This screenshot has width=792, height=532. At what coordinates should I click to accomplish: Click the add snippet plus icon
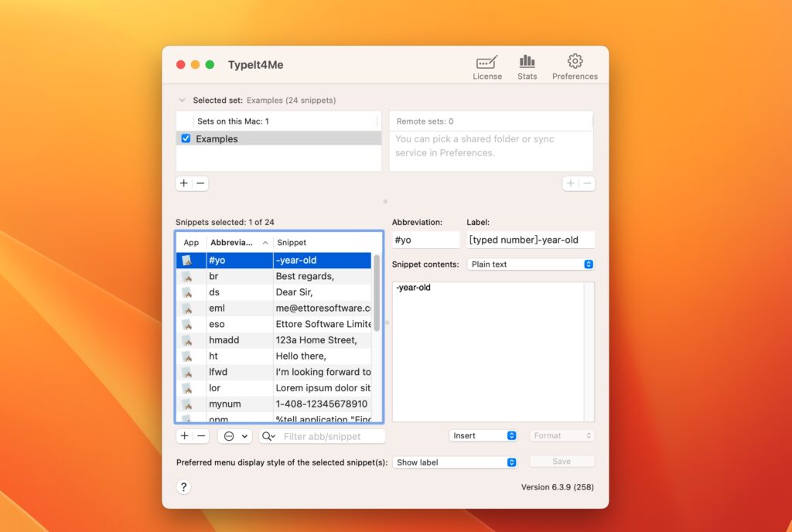[183, 435]
